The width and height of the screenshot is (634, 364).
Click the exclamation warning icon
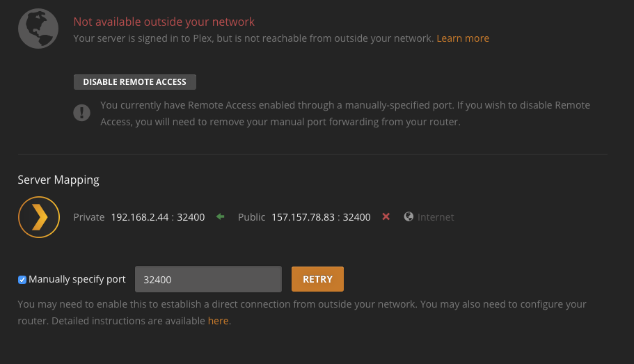click(82, 112)
